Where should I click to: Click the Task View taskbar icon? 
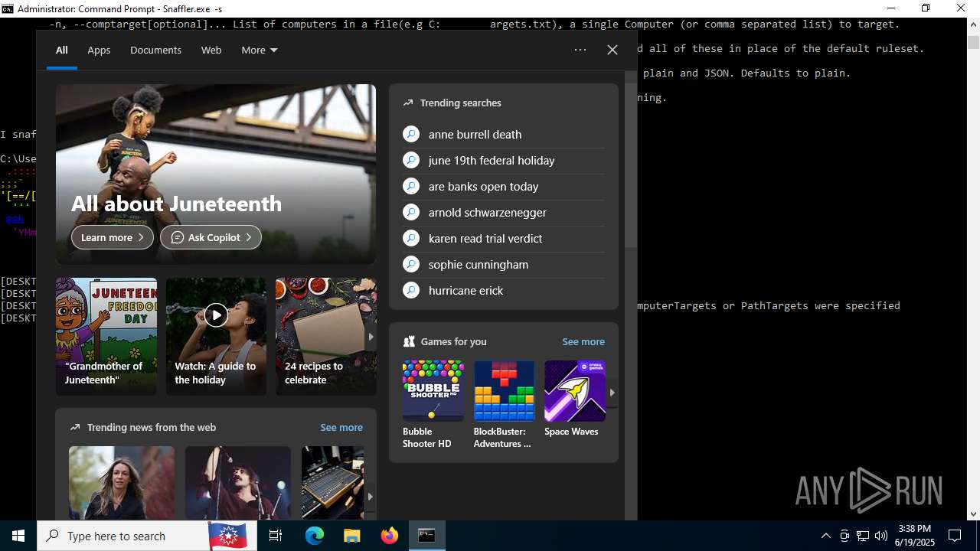(276, 536)
